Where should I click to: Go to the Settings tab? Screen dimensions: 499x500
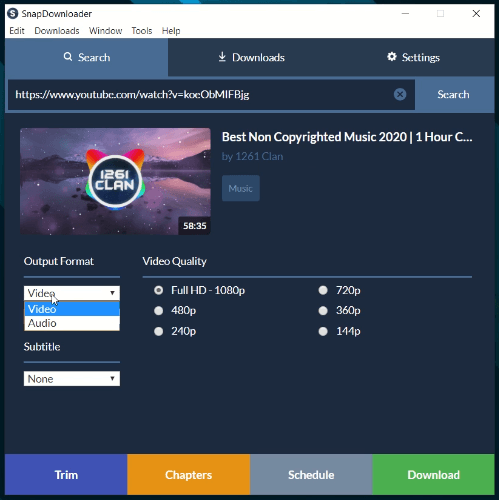click(413, 57)
